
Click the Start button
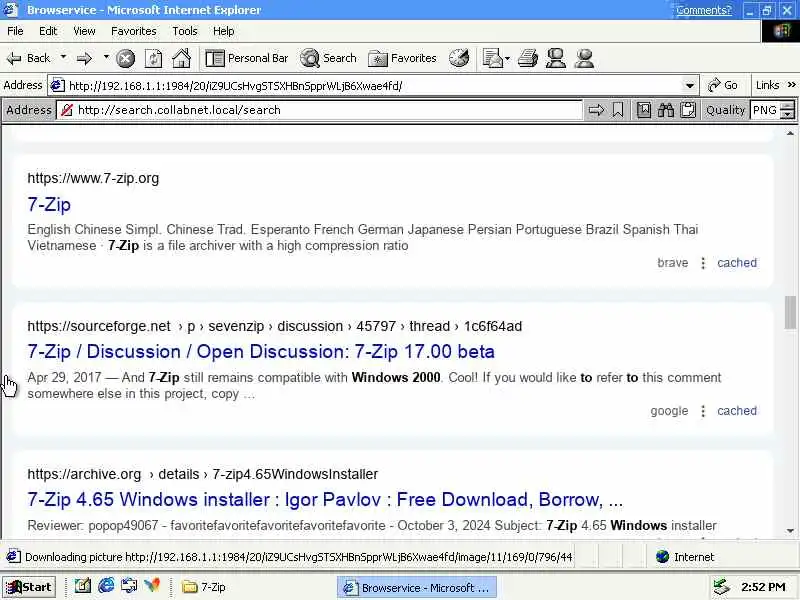[29, 587]
